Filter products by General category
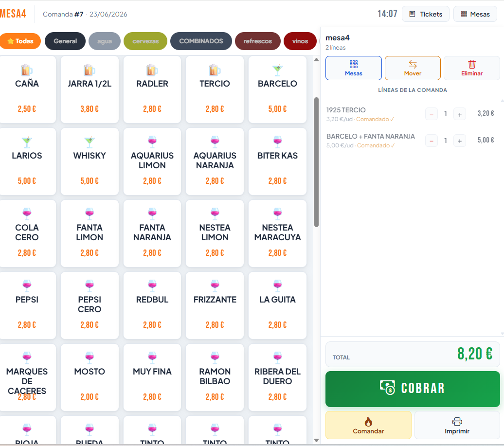This screenshot has width=504, height=446. coord(65,41)
